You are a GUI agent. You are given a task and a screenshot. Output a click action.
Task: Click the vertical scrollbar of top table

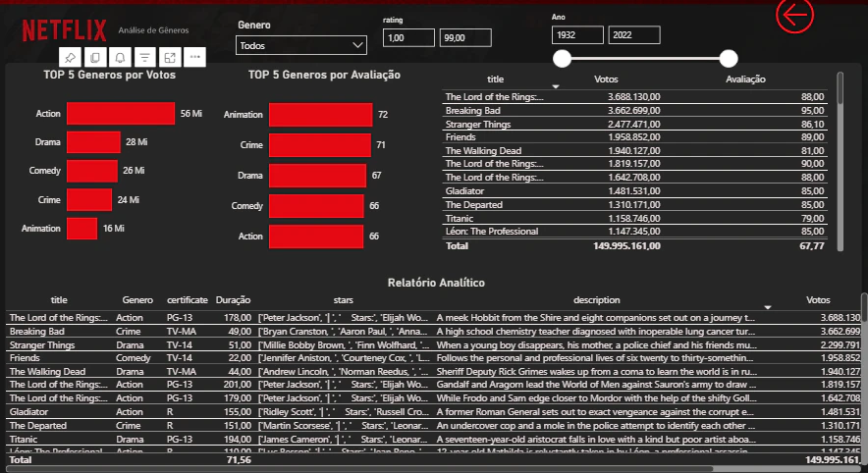pyautogui.click(x=841, y=160)
